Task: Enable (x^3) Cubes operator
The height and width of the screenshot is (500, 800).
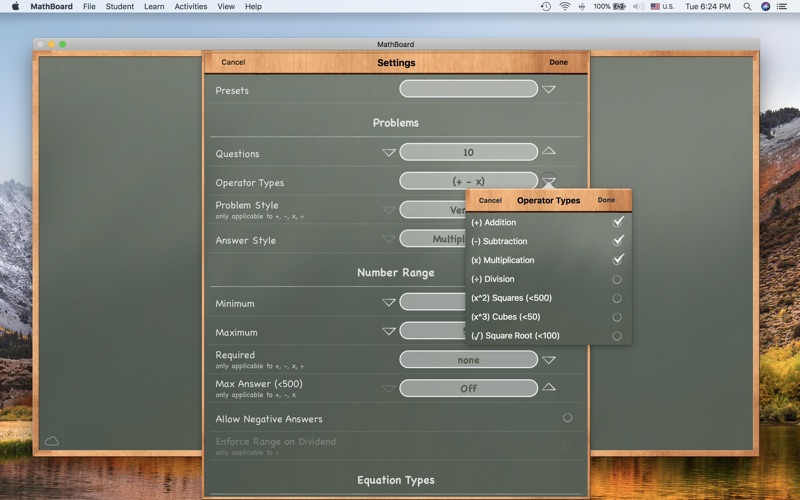Action: 617,317
